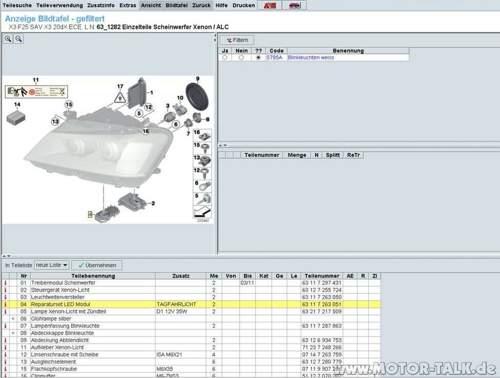500x378 pixels.
Task: Click the zoom in magnifier icon
Action: [8, 39]
